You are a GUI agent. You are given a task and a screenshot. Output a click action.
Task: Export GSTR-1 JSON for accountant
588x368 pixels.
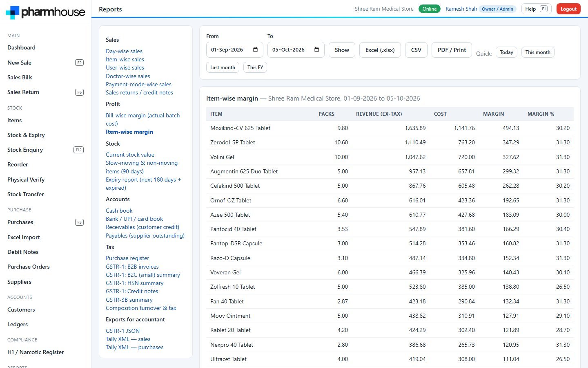[x=122, y=331]
